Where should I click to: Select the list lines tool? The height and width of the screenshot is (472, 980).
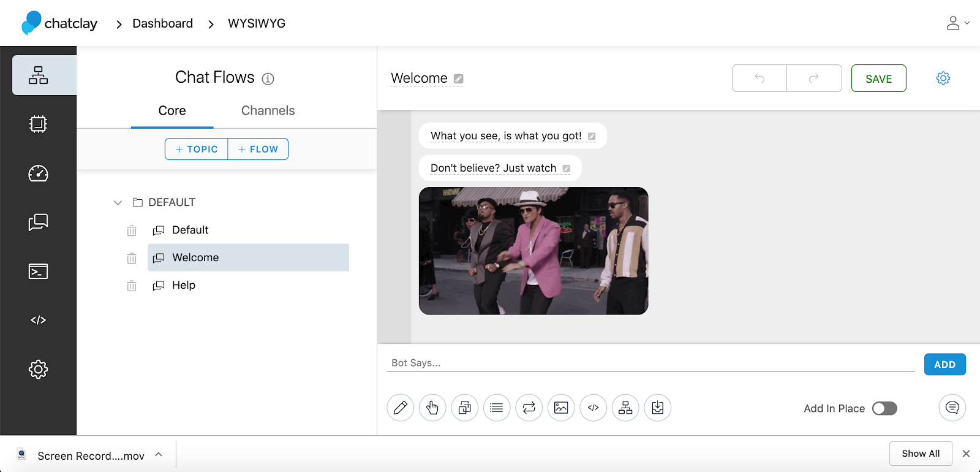[x=497, y=408]
